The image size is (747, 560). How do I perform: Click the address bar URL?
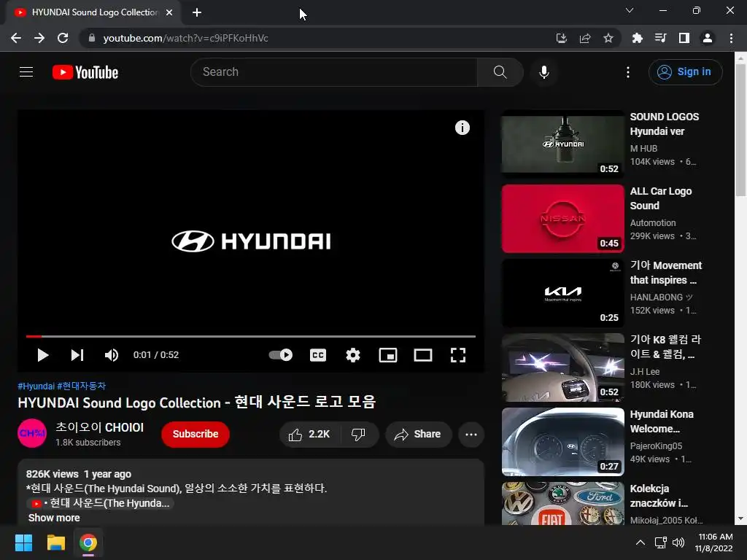coord(185,38)
